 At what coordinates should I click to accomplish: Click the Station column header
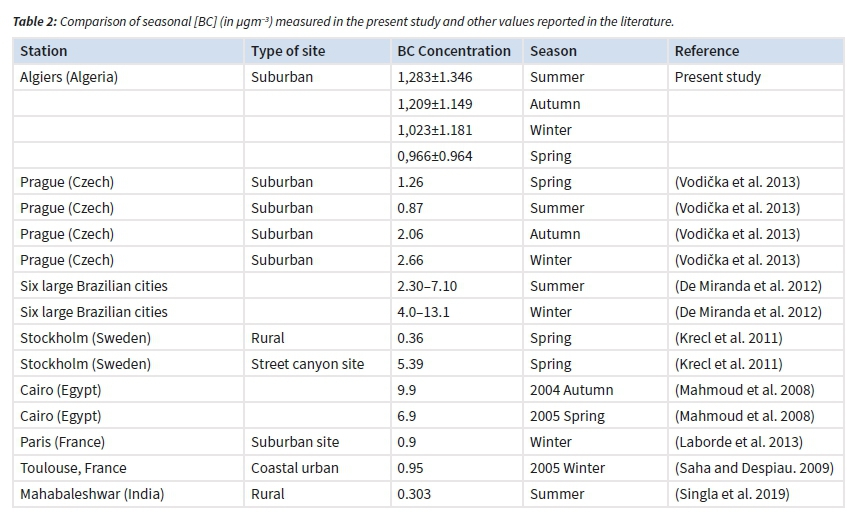point(44,51)
